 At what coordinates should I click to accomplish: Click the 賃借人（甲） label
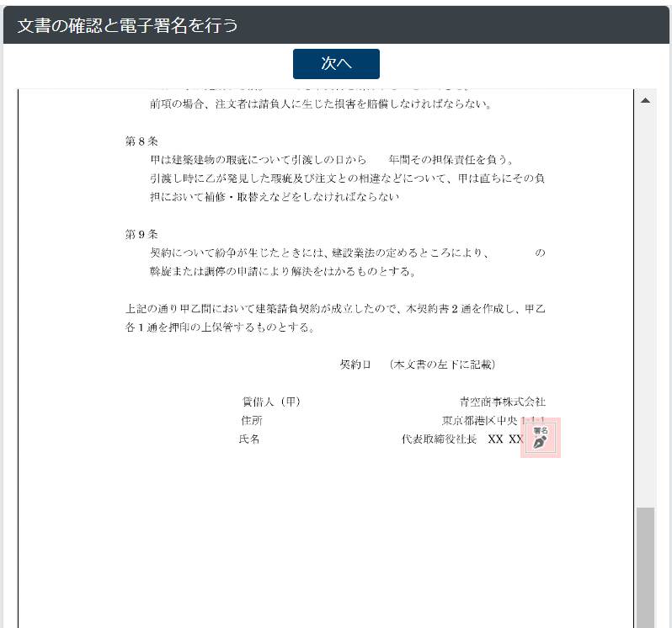click(271, 402)
